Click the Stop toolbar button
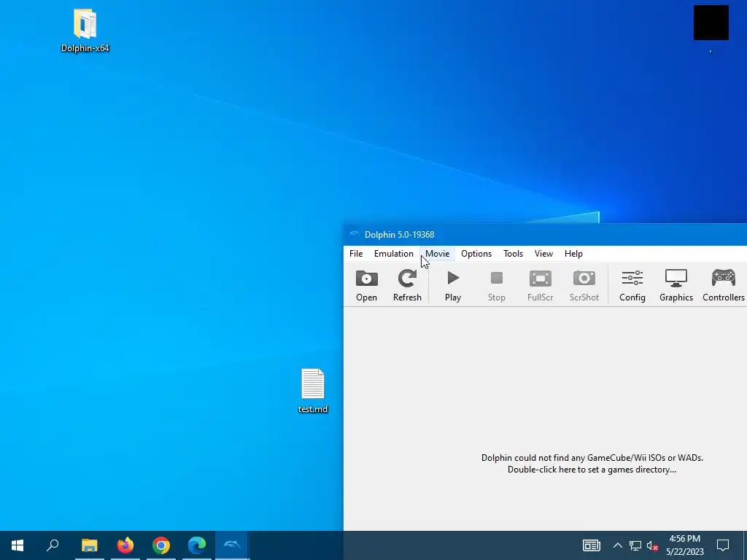The height and width of the screenshot is (560, 747). coord(496,285)
